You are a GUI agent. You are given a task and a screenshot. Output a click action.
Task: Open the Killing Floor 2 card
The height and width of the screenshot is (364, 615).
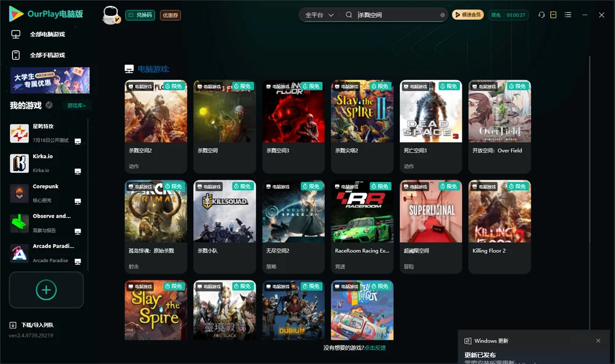click(499, 227)
